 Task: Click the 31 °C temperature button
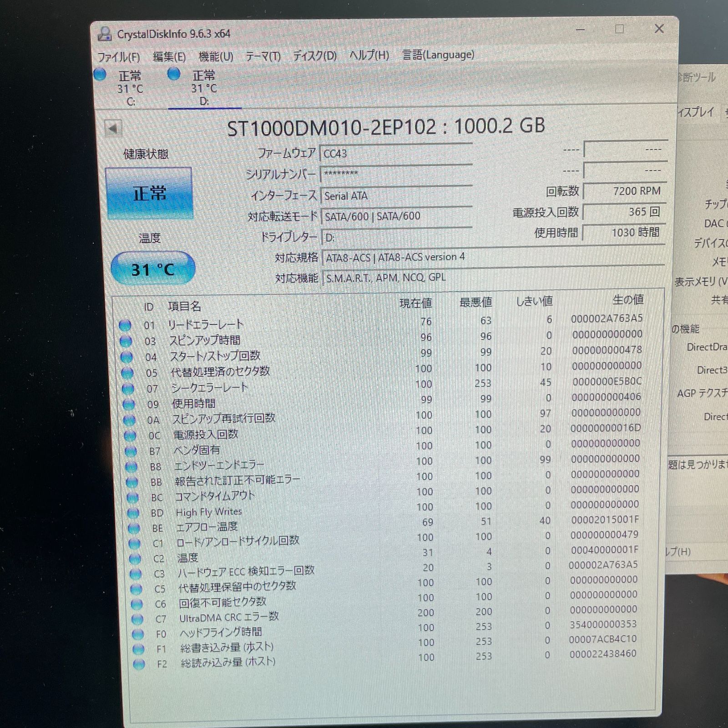(153, 268)
